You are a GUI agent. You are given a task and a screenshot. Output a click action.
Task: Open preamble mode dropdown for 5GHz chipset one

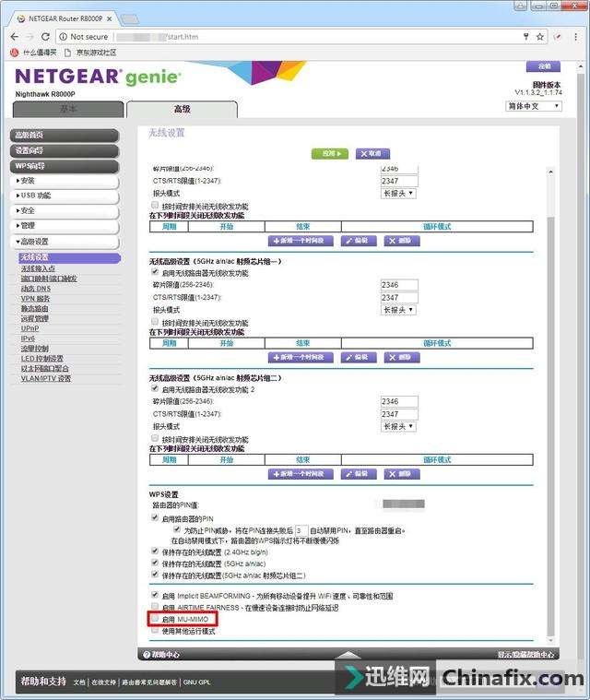click(x=398, y=310)
